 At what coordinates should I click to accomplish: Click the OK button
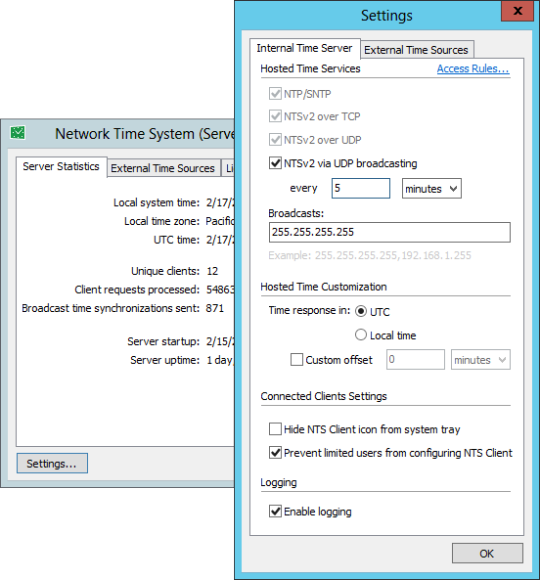487,553
